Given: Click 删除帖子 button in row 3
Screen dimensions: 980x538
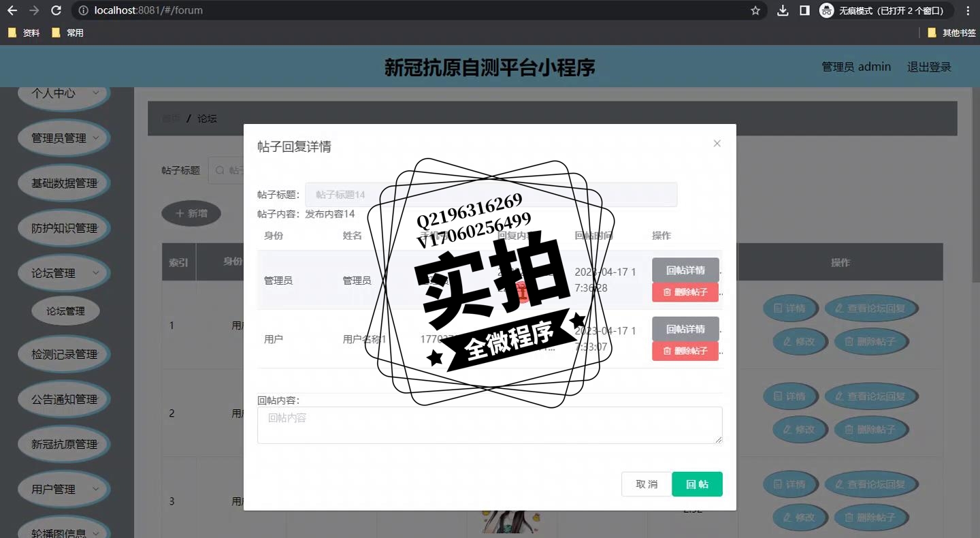Looking at the screenshot, I should tap(871, 517).
